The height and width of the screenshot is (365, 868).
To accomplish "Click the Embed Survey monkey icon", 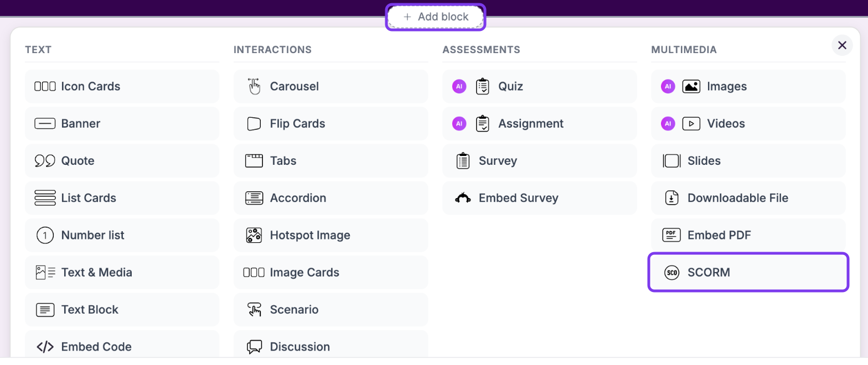I will 463,198.
